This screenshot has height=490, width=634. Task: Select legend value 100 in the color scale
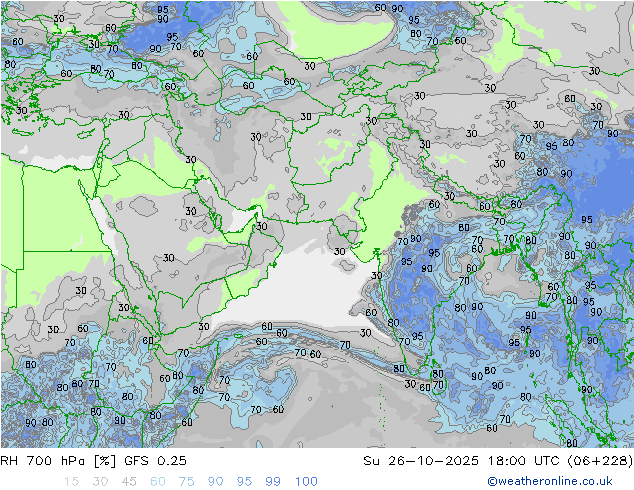point(306,481)
